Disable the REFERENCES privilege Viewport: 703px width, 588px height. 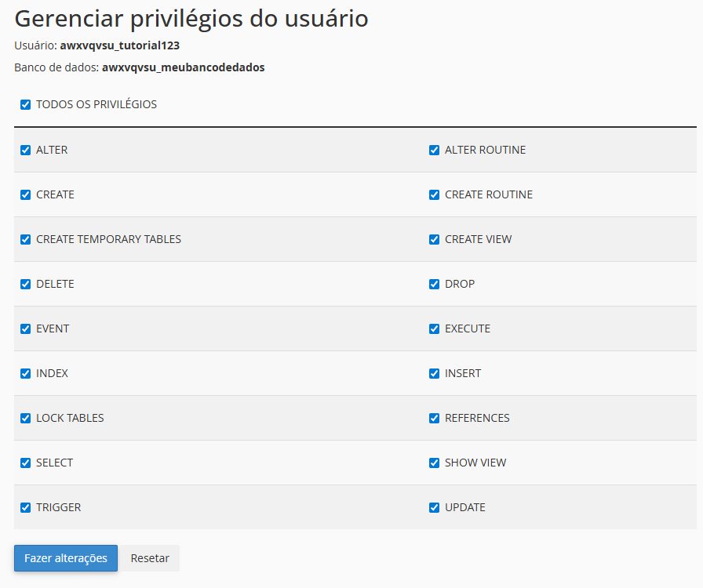(x=435, y=418)
